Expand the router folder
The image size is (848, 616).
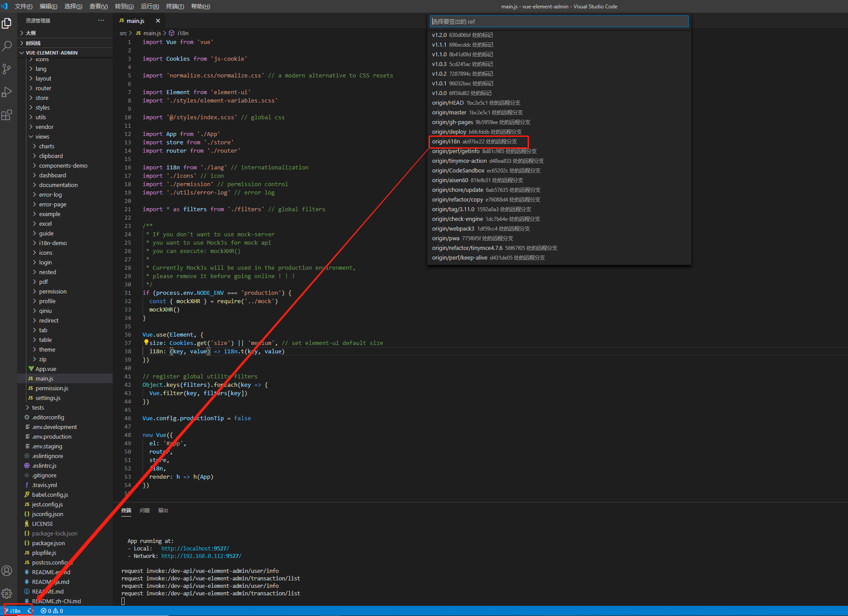coord(43,88)
